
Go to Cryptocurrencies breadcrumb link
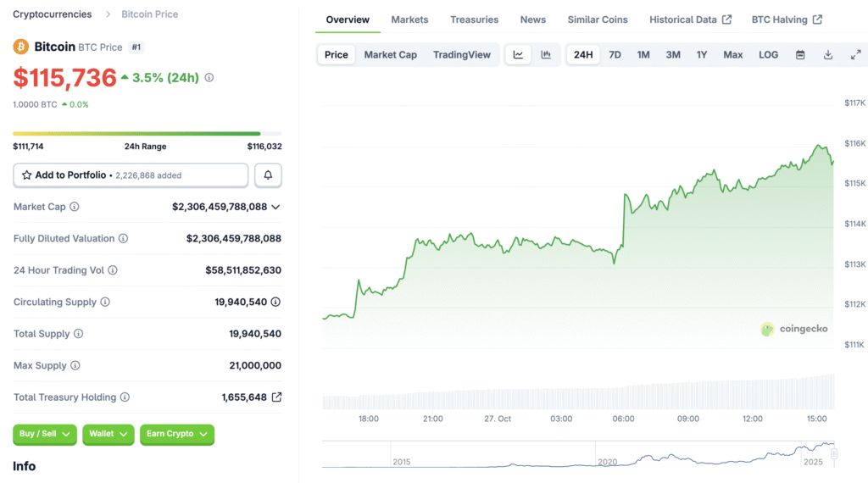point(53,14)
